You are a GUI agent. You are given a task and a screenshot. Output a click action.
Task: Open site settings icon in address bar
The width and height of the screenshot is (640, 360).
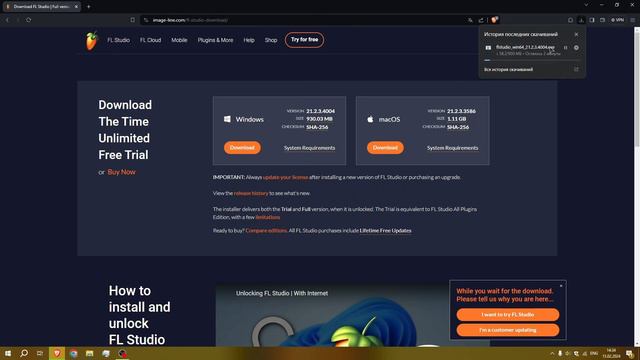tap(146, 20)
